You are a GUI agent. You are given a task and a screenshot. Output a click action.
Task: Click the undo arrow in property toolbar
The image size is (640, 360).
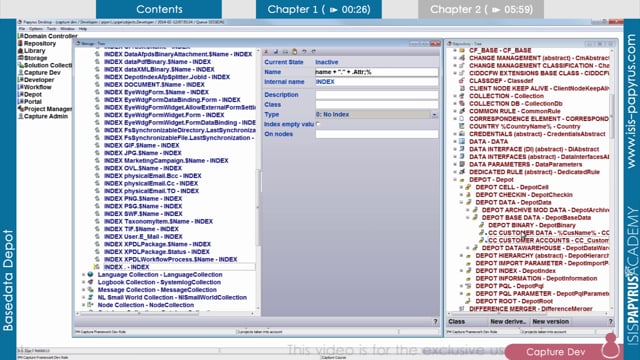point(304,52)
